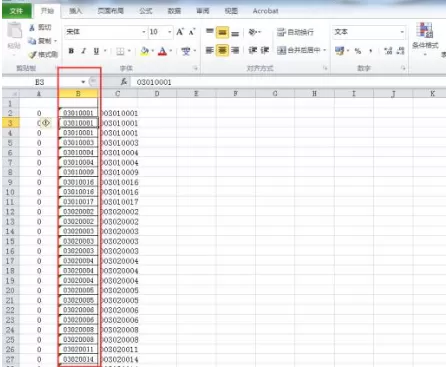Activate the Format Painter brush
This screenshot has height=367, width=446.
(x=32, y=54)
